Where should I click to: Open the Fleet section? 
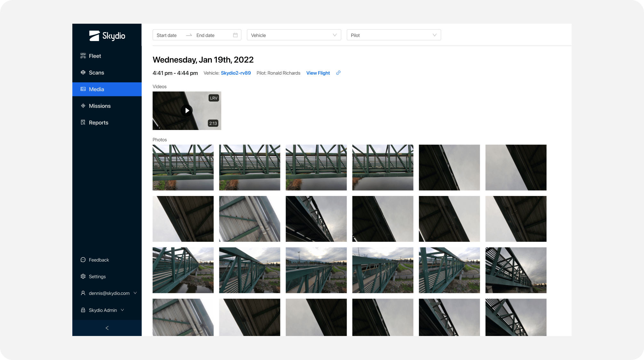pyautogui.click(x=107, y=56)
